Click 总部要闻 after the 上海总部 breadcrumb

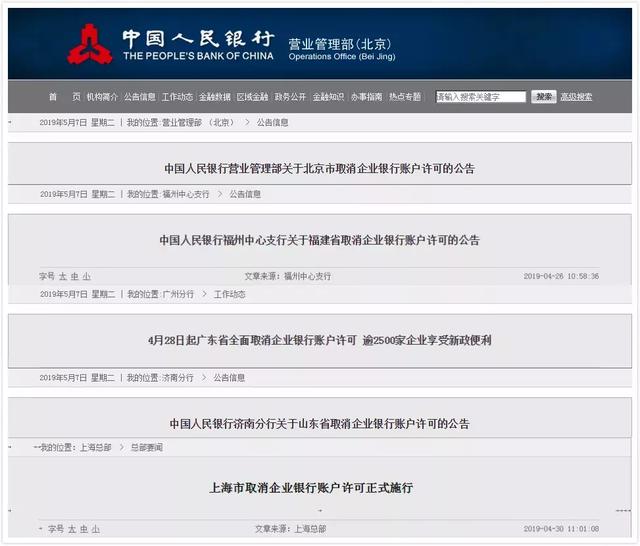click(147, 448)
